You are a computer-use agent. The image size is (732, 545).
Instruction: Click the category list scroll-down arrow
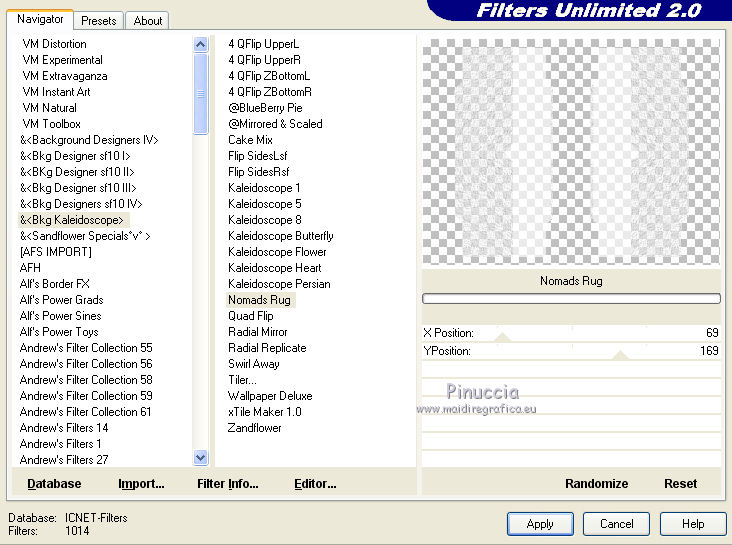tap(200, 458)
